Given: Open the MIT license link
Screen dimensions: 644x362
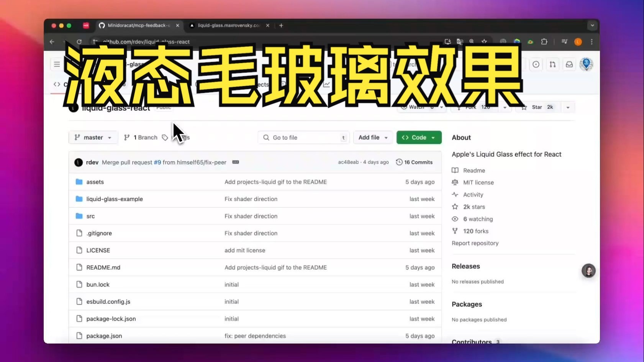Looking at the screenshot, I should tap(478, 183).
